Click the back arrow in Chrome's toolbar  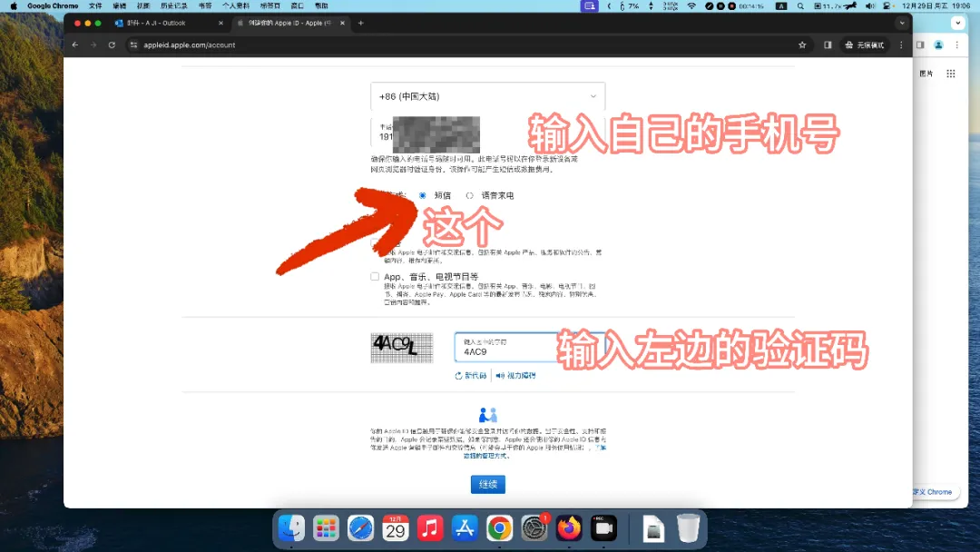tap(75, 44)
